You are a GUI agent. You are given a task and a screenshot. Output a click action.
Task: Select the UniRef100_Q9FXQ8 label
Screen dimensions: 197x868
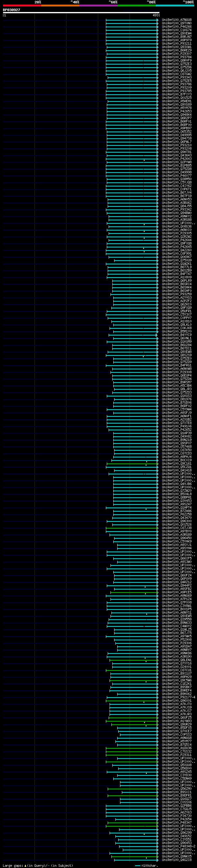click(x=177, y=243)
